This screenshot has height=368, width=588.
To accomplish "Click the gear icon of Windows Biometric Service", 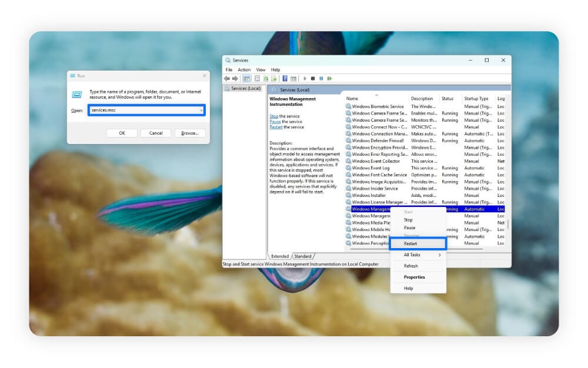I will pos(348,106).
